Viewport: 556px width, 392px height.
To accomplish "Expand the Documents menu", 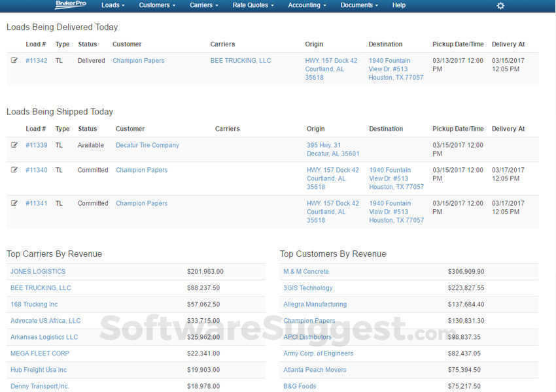I will pyautogui.click(x=359, y=5).
